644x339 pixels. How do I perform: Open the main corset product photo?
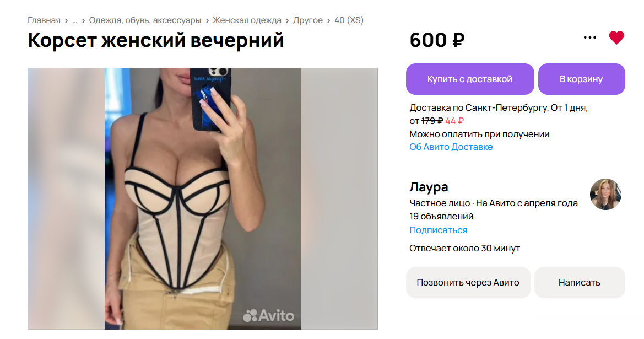[203, 198]
